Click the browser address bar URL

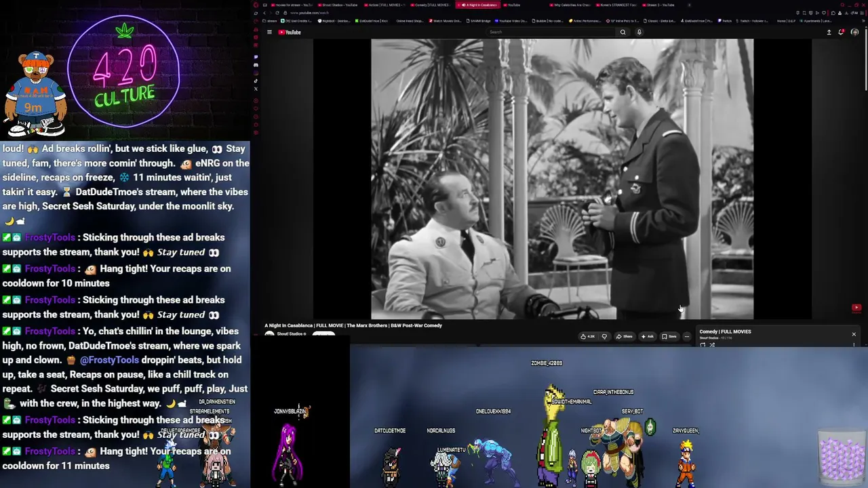(x=309, y=13)
